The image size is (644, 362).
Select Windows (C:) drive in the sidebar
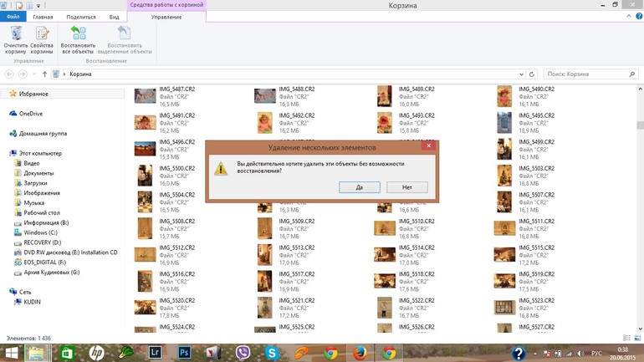[x=41, y=232]
